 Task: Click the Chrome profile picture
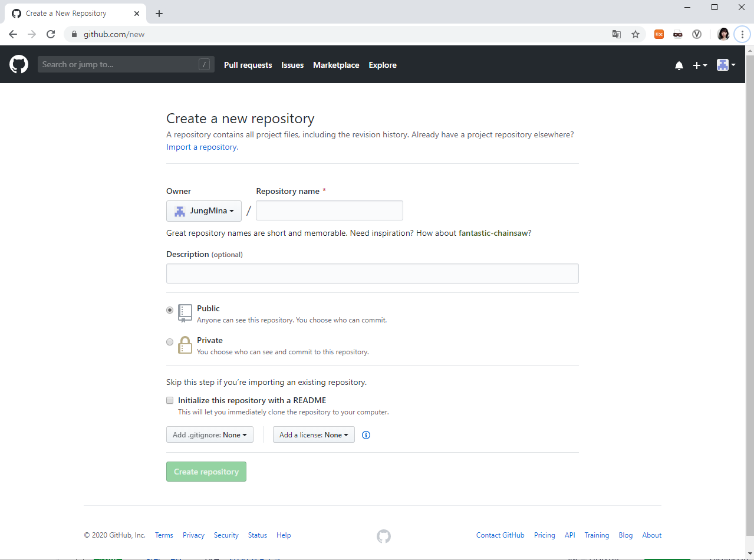(723, 34)
